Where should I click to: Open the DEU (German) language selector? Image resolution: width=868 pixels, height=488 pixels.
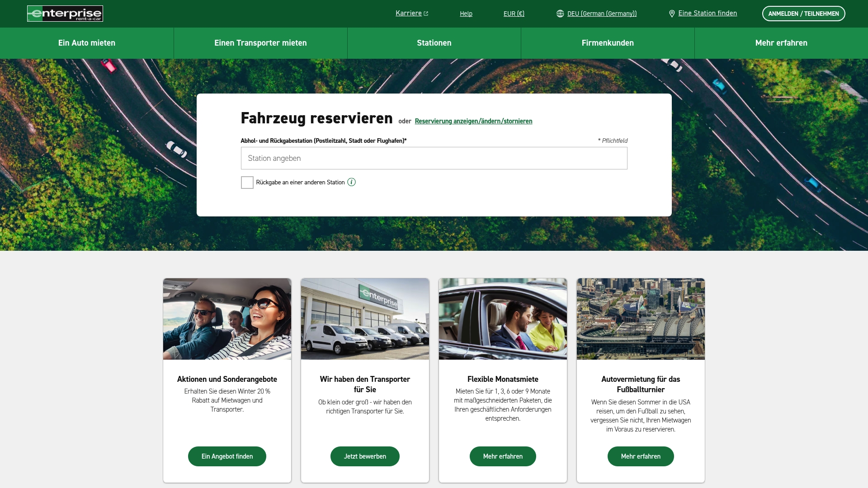[602, 13]
